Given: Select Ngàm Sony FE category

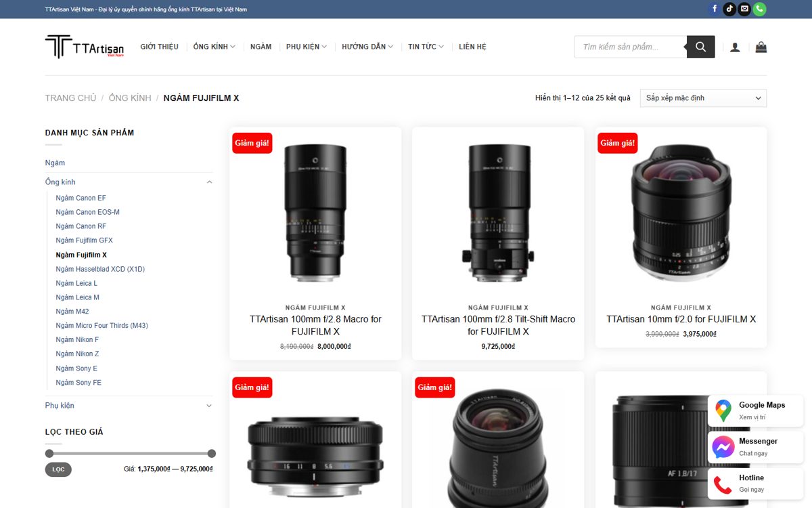Looking at the screenshot, I should pyautogui.click(x=78, y=383).
